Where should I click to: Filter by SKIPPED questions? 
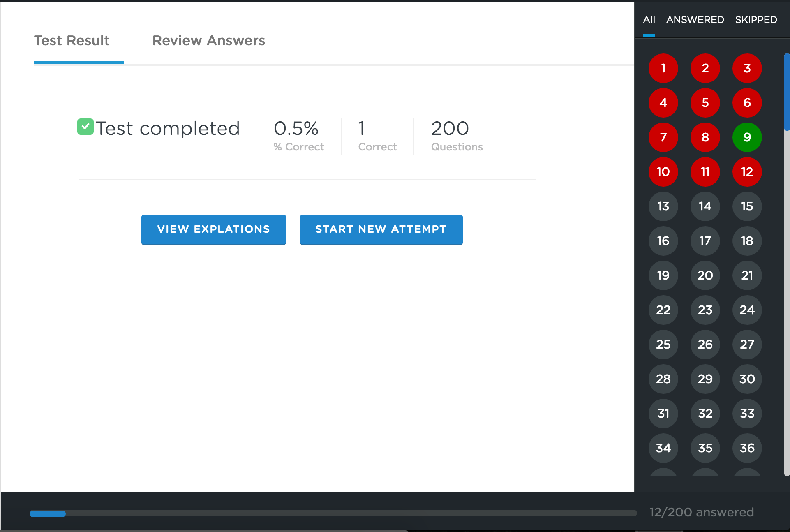pyautogui.click(x=756, y=20)
